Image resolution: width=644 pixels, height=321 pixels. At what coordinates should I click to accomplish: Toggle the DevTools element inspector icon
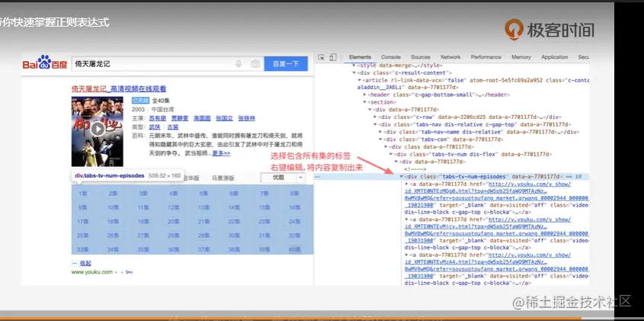(322, 57)
